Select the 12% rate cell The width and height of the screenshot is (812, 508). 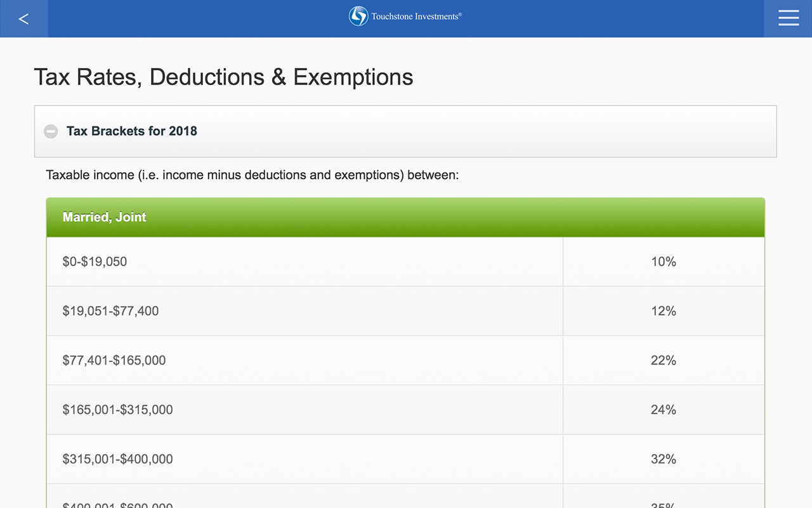click(x=664, y=311)
